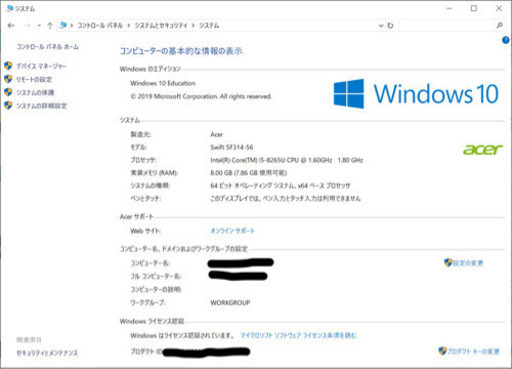Viewport: 512px width, 369px height.
Task: Select RAM value 8.00 GB
Action: (x=249, y=173)
